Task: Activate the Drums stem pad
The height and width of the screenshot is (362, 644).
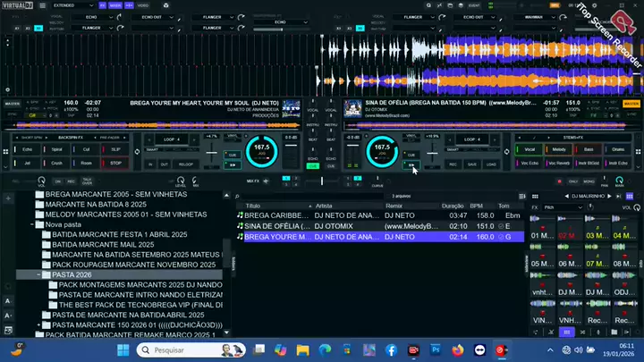Action: (618, 149)
